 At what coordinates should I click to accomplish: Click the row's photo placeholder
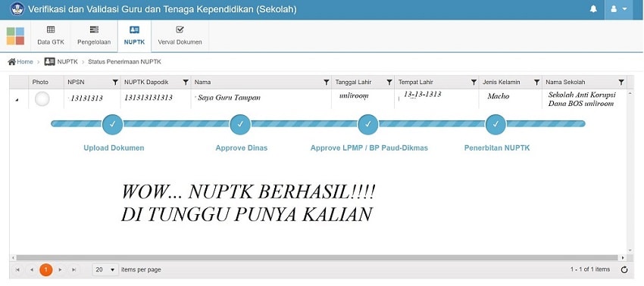(x=42, y=99)
